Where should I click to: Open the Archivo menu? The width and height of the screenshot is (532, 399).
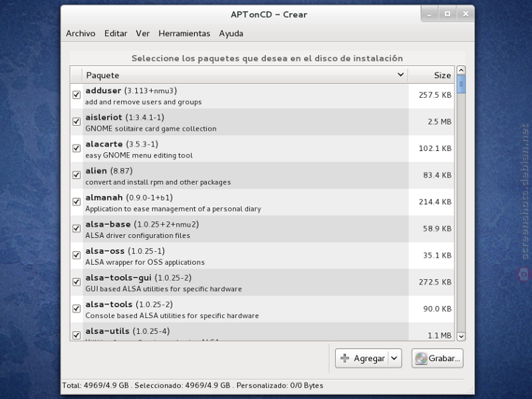(80, 33)
